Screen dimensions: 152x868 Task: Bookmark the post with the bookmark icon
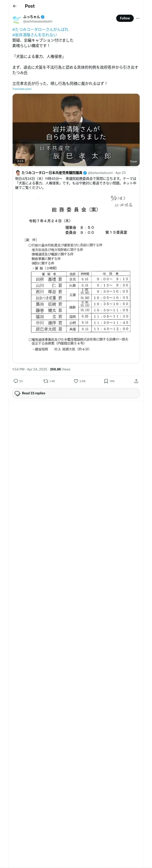106,381
